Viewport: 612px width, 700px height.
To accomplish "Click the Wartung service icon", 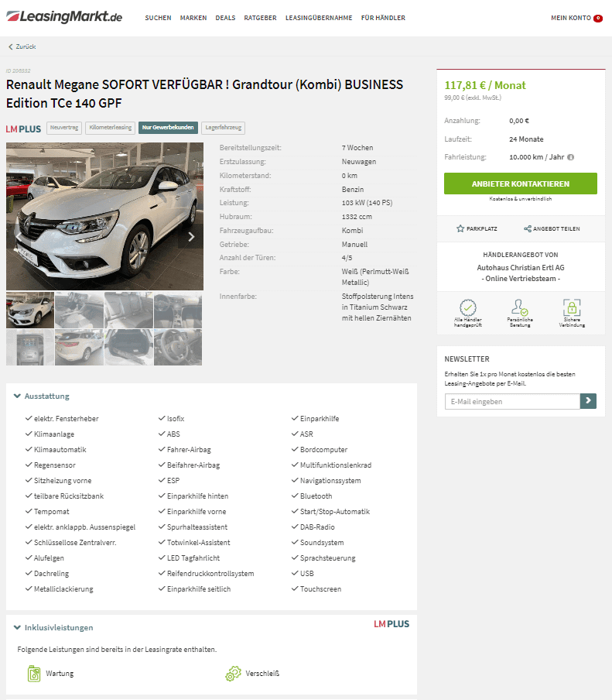I will (x=34, y=674).
